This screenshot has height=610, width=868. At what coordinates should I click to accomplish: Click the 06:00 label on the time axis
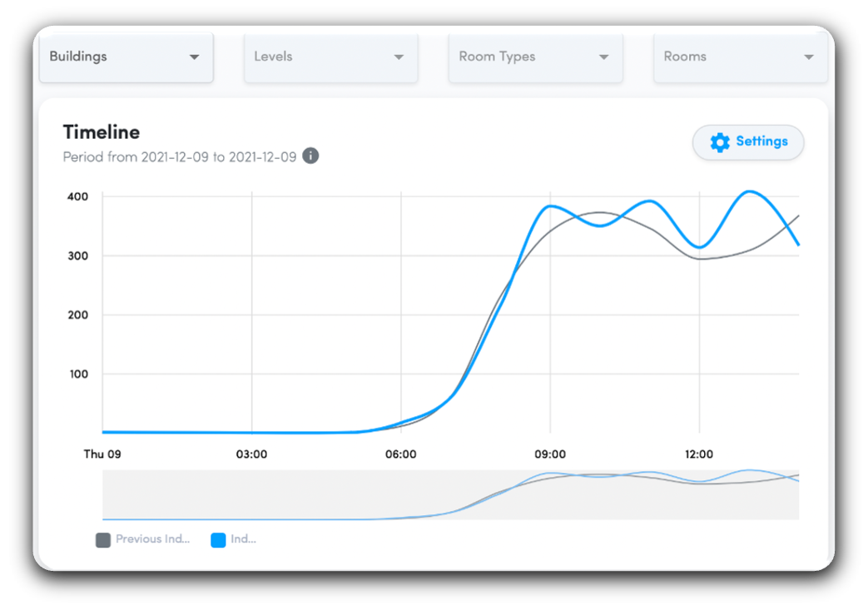tap(401, 454)
